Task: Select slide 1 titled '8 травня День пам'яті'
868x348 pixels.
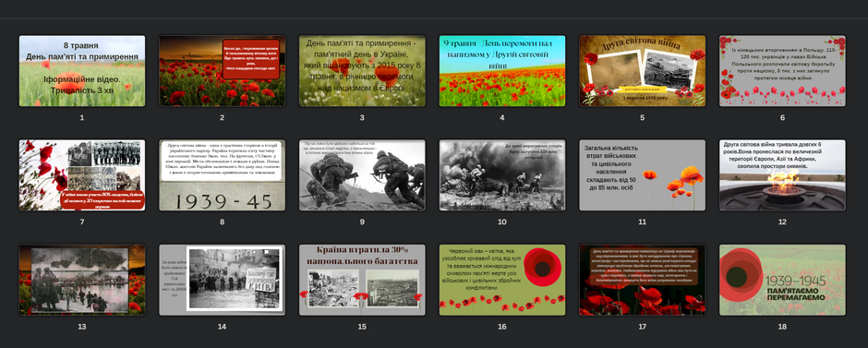Action: (82, 71)
